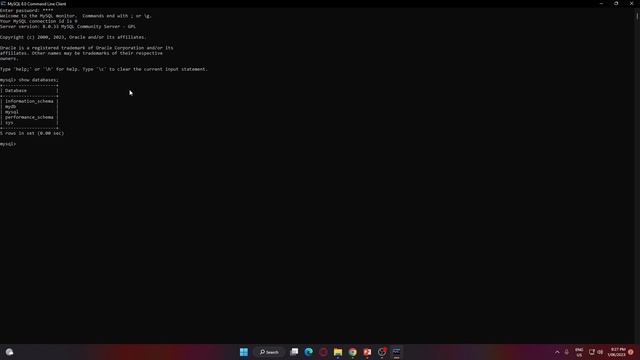Click the 'Type help;' instruction line

(104, 69)
